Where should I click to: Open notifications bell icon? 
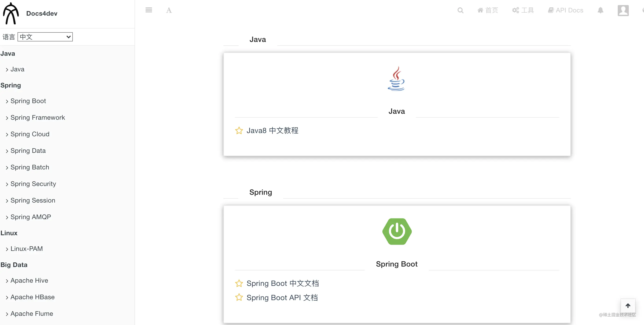(600, 10)
